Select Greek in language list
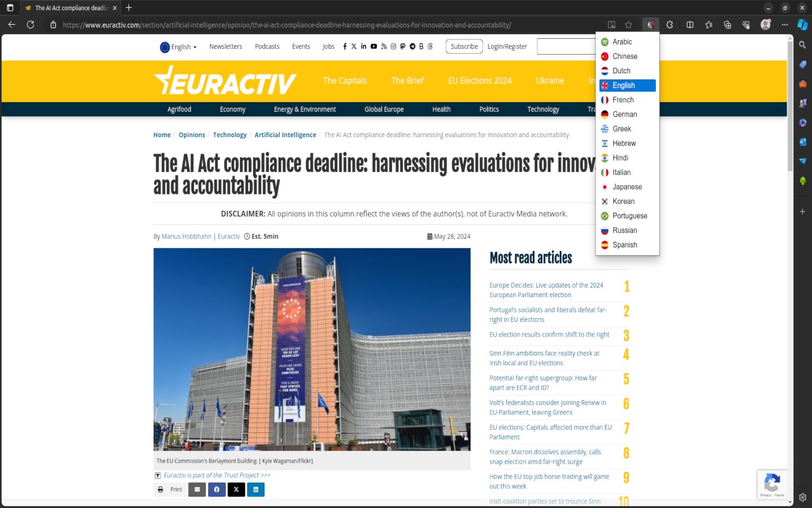The width and height of the screenshot is (812, 508). [x=627, y=129]
